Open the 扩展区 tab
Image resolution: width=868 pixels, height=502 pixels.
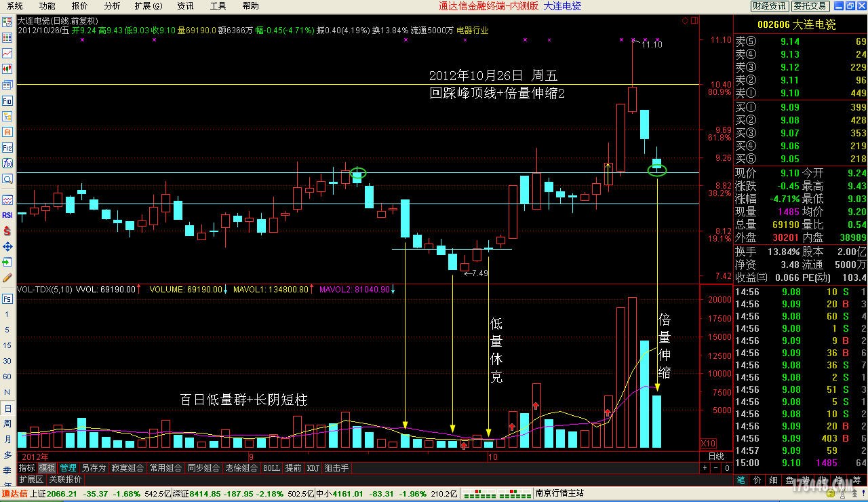[x=31, y=479]
